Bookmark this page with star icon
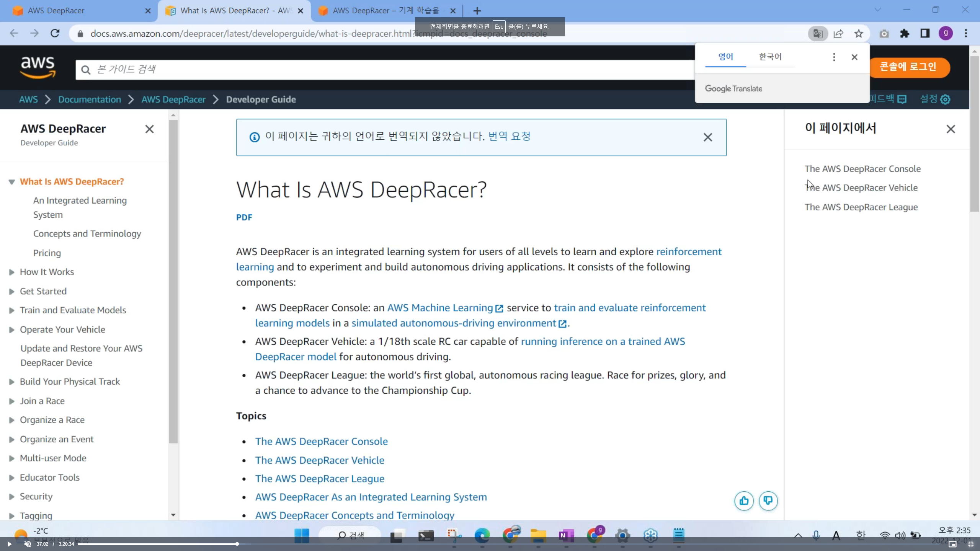The image size is (980, 551). [x=859, y=34]
